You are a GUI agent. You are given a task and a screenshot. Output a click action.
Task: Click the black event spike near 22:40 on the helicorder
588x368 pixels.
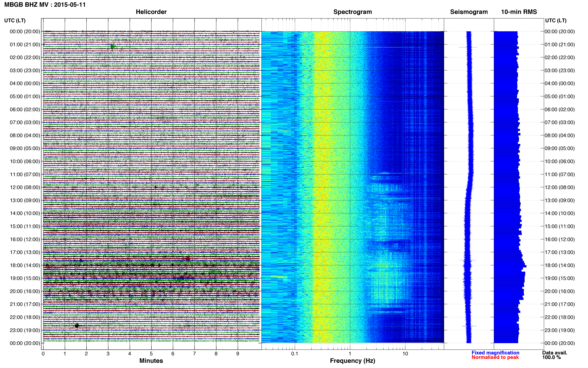(77, 326)
